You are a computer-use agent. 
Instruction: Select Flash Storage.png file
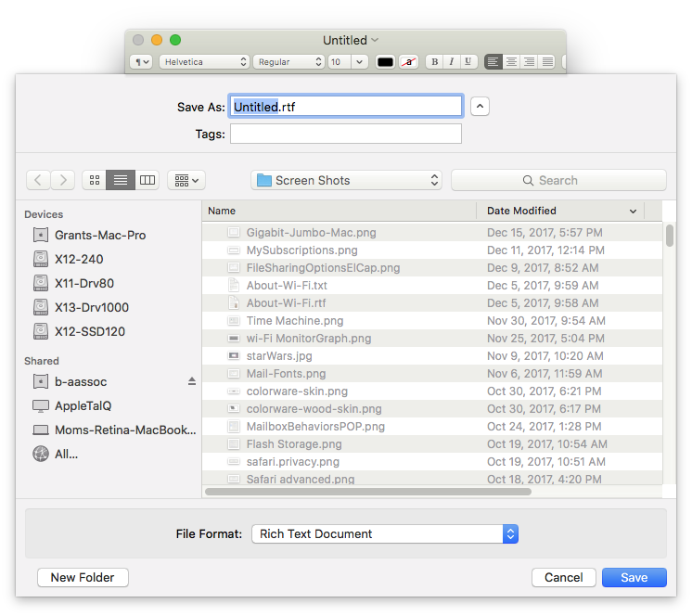(x=432, y=444)
